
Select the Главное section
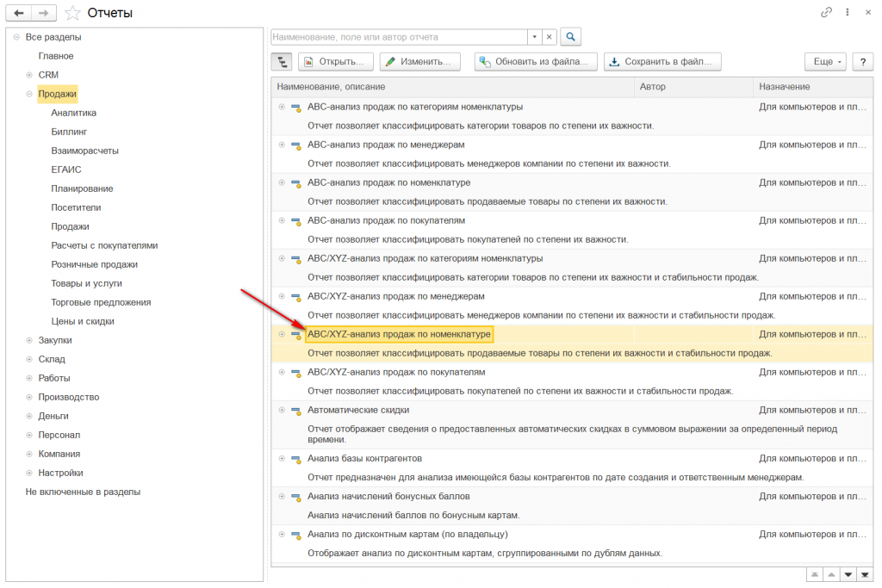(56, 56)
